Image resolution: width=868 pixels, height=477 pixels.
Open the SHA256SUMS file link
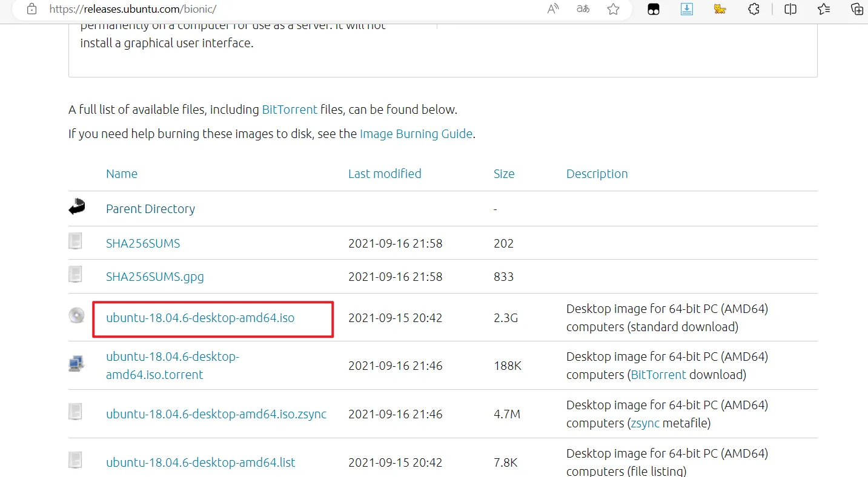point(143,243)
